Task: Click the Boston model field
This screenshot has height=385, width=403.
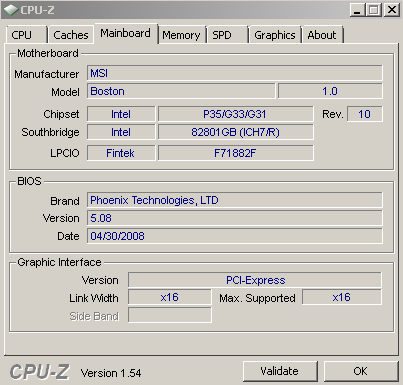Action: [x=181, y=91]
